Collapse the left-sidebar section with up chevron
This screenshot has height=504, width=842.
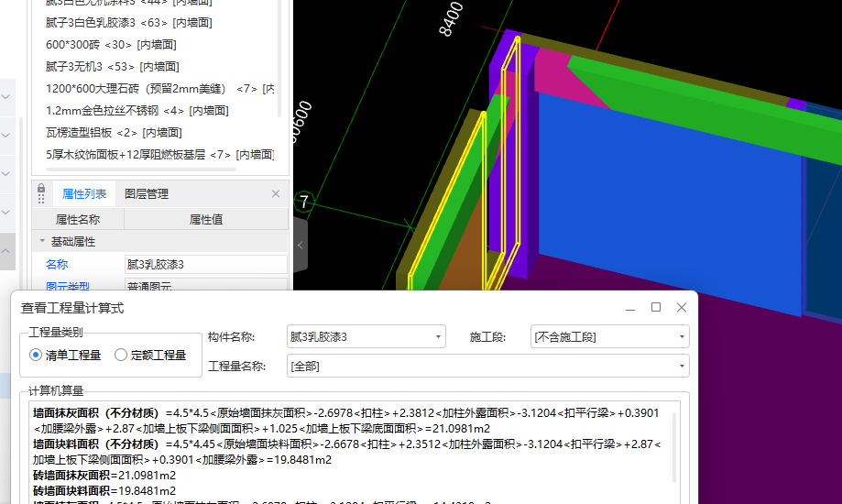pyautogui.click(x=5, y=251)
